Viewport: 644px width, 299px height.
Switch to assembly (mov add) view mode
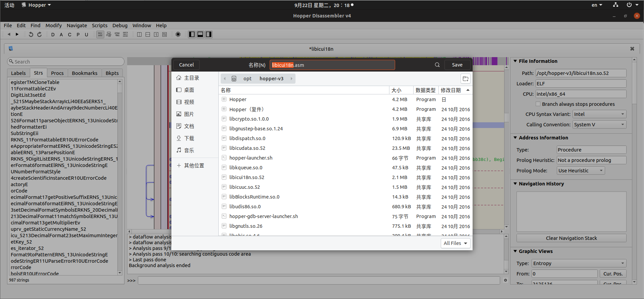100,34
